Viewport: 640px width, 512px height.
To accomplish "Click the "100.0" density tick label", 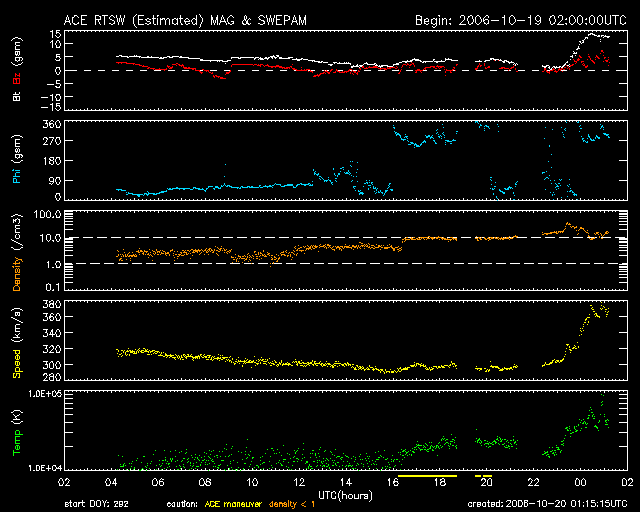I will click(47, 214).
